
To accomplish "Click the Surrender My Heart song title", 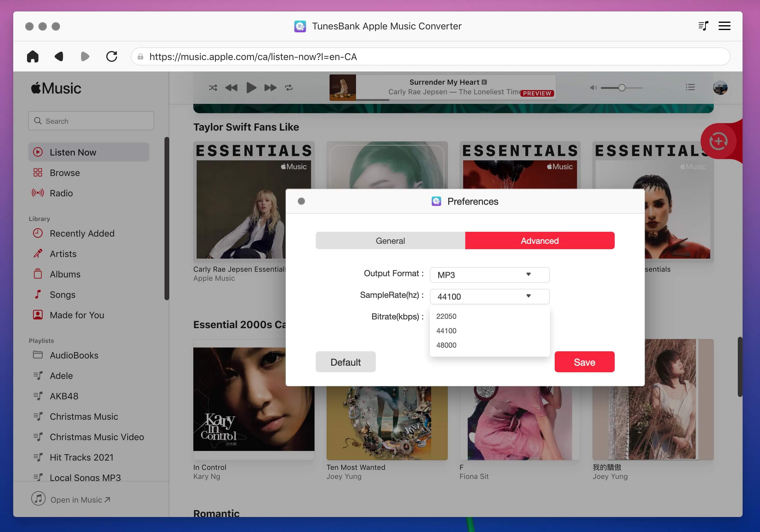I will (444, 82).
